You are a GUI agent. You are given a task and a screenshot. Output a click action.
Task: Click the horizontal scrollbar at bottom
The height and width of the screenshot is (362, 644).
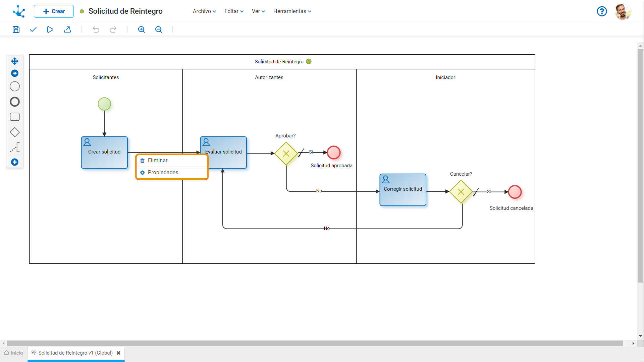click(315, 343)
